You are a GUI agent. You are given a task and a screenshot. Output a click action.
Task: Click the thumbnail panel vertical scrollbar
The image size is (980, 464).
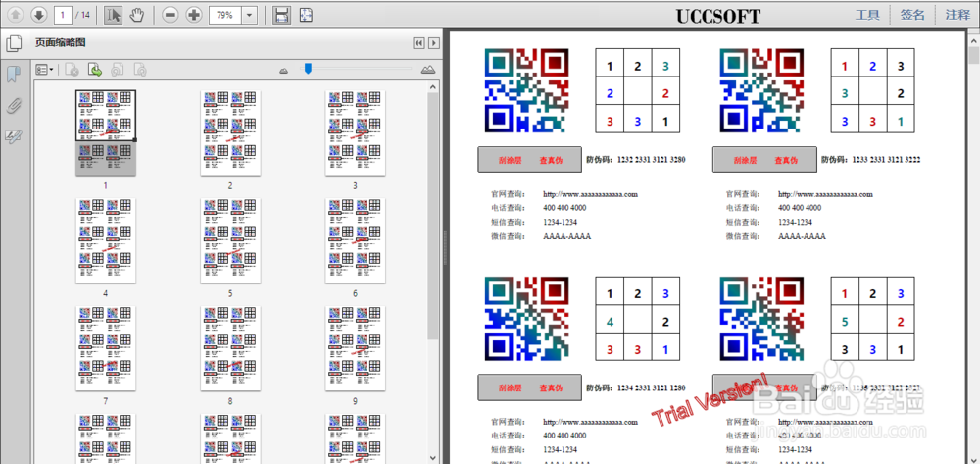[x=433, y=216]
